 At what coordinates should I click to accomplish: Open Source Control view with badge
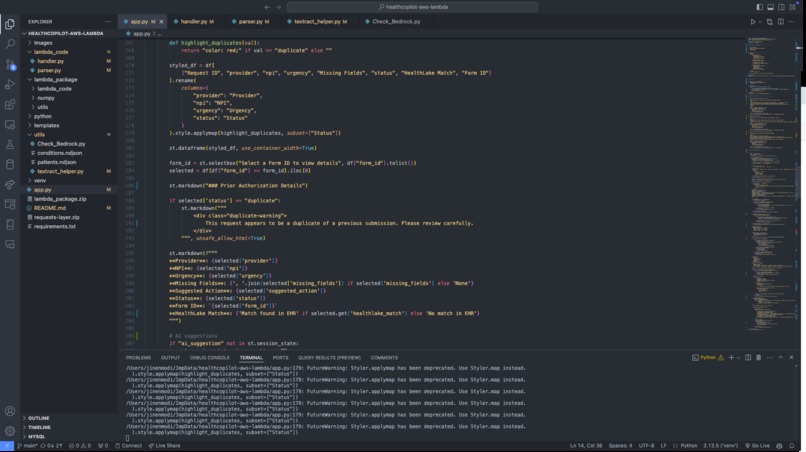click(x=10, y=64)
